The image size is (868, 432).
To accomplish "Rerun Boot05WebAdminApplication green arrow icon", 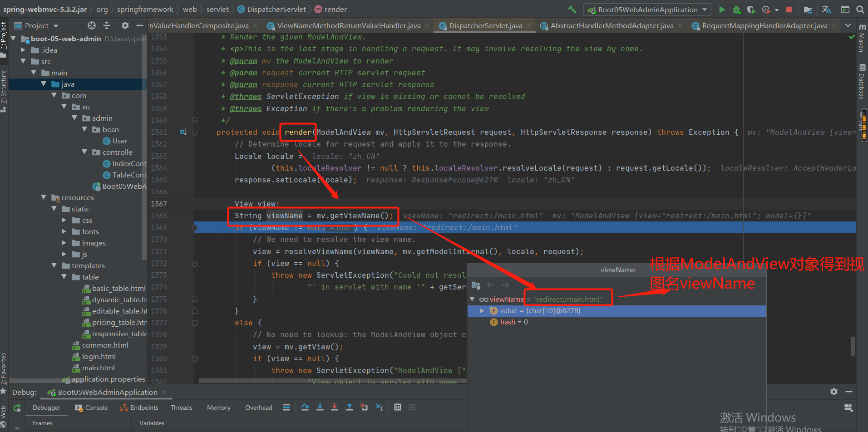I will (17, 407).
